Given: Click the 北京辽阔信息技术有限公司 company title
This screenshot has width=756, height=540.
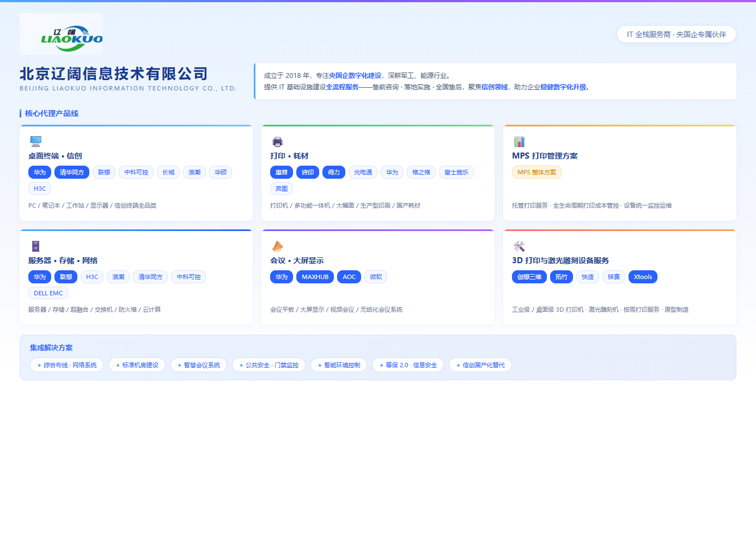Looking at the screenshot, I should coord(114,74).
